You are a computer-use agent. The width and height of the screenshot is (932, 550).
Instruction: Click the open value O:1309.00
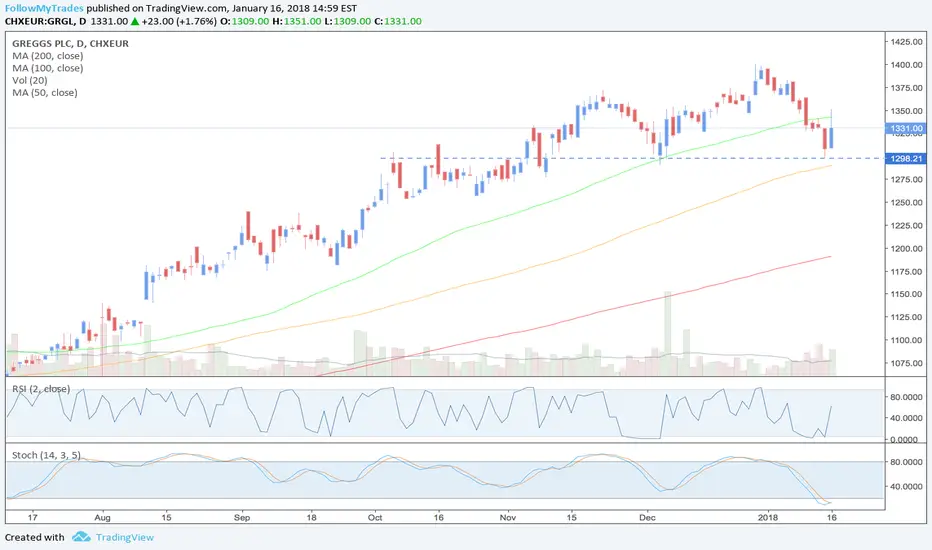click(x=245, y=21)
